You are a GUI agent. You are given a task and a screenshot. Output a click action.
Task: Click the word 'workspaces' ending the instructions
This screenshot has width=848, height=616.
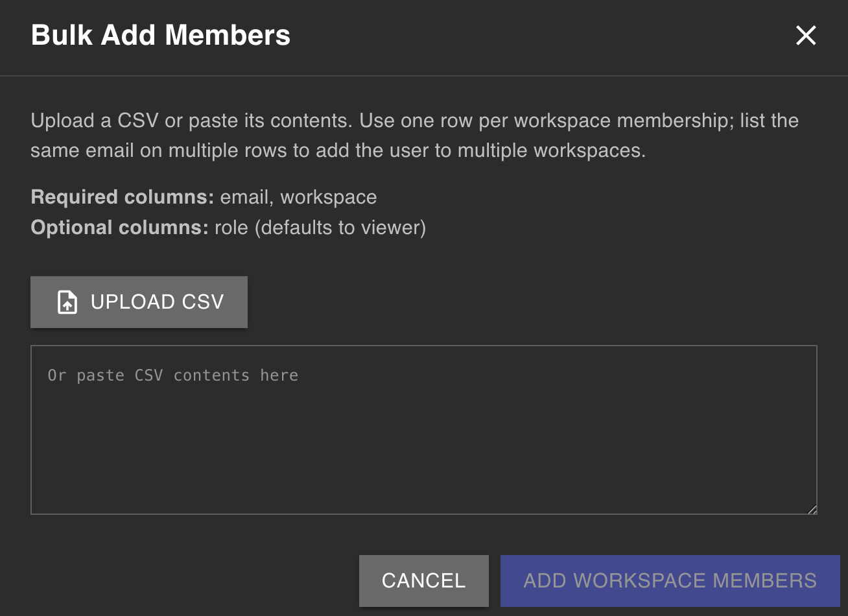587,151
